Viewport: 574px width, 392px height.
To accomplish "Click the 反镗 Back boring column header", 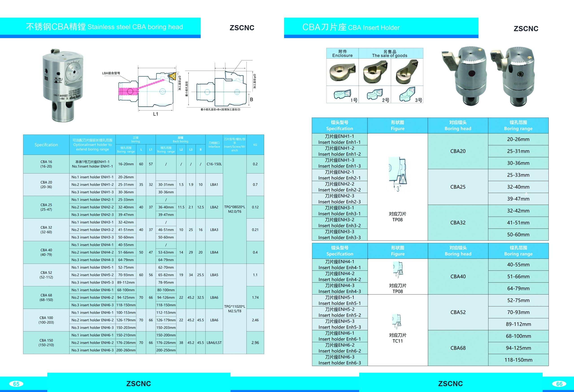I will pos(180,139).
